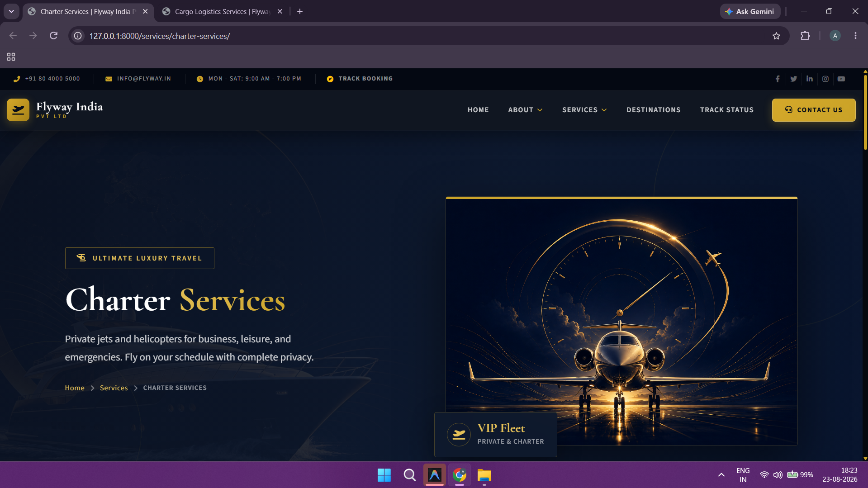Click the Ultimate Luxury Travel badge
Viewport: 868px width, 488px height.
(140, 258)
